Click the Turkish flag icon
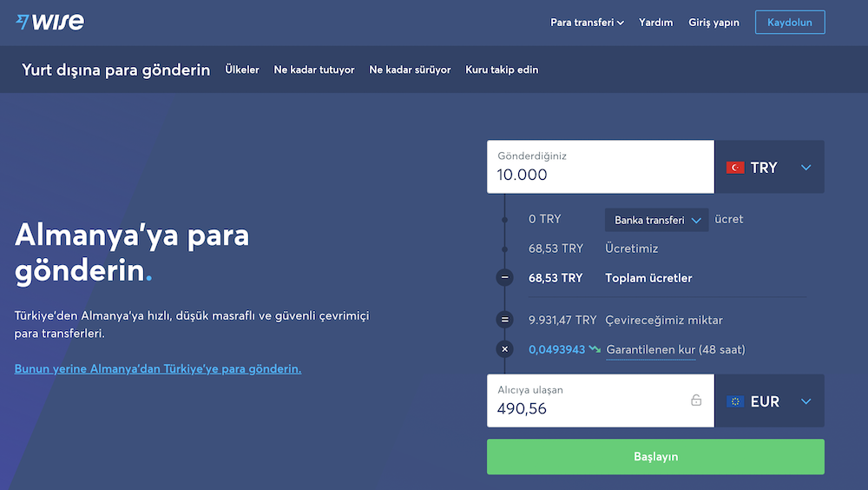 (735, 168)
